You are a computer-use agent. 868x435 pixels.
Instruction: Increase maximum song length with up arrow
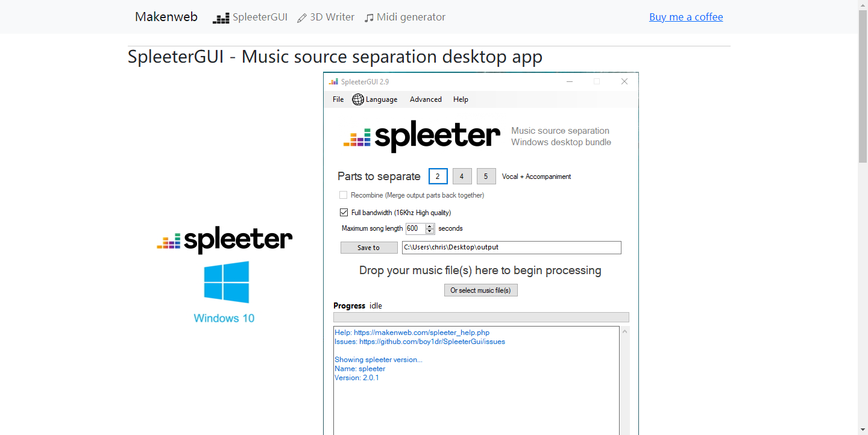click(x=430, y=227)
